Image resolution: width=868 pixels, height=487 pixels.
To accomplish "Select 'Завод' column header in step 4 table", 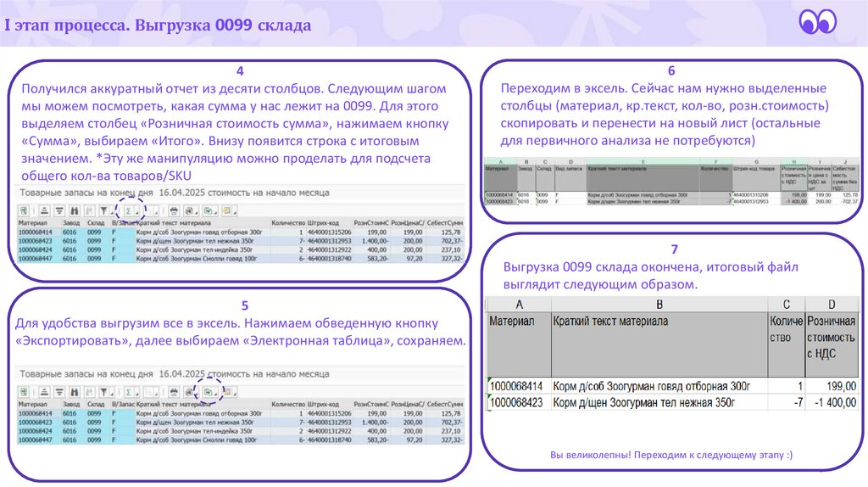I will click(71, 223).
